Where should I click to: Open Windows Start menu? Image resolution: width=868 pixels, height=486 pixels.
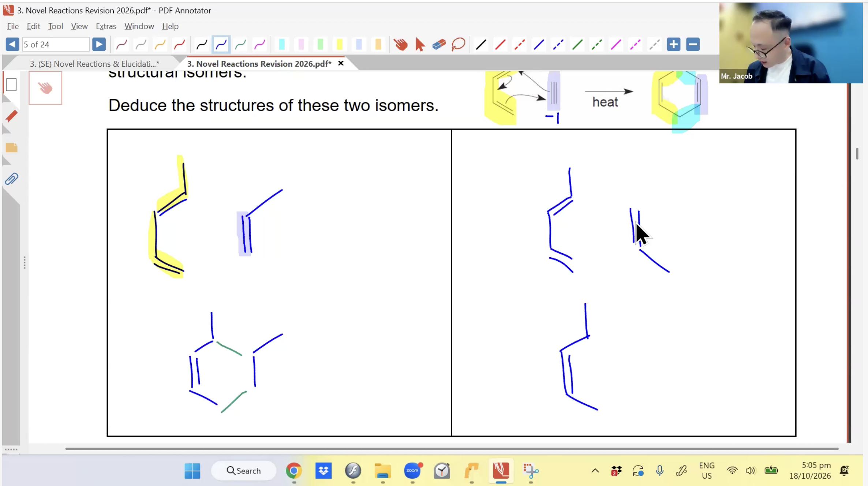[x=192, y=471]
